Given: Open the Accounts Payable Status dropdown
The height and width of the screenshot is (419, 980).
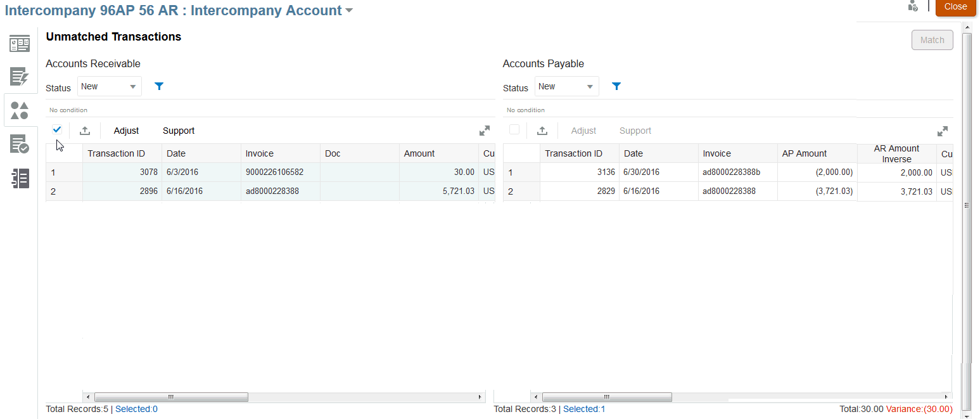Looking at the screenshot, I should coord(566,86).
